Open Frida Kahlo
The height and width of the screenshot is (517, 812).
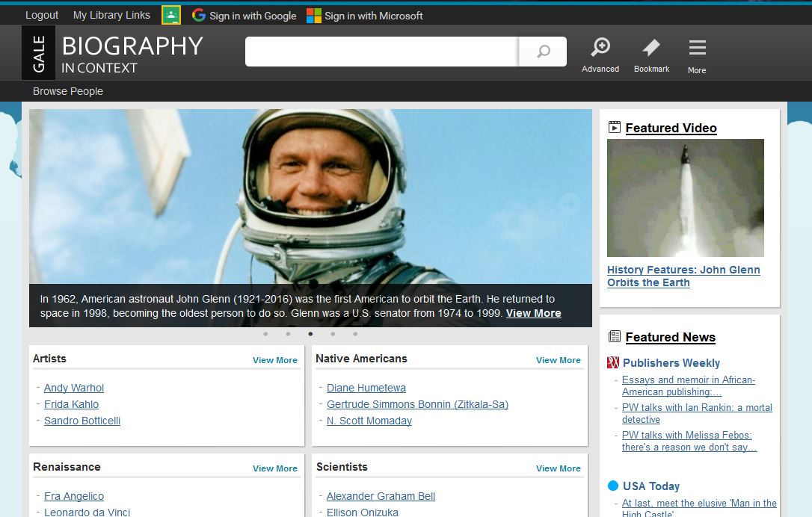(72, 404)
